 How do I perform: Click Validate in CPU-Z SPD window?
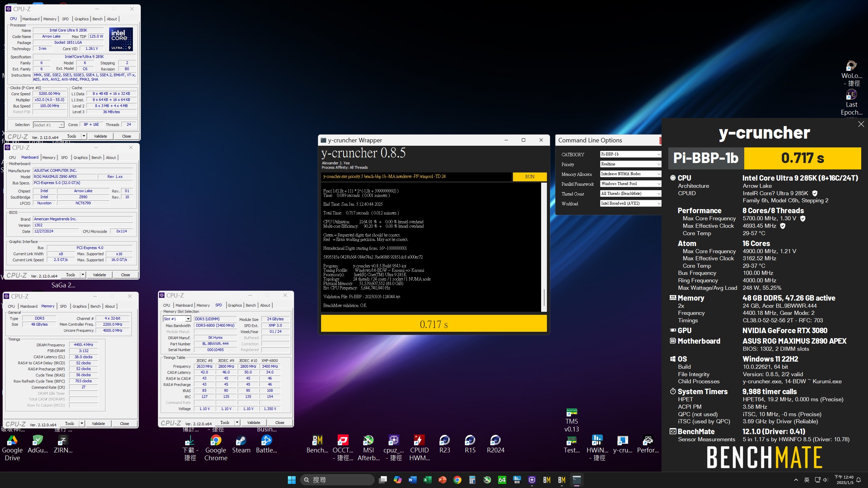[x=254, y=423]
